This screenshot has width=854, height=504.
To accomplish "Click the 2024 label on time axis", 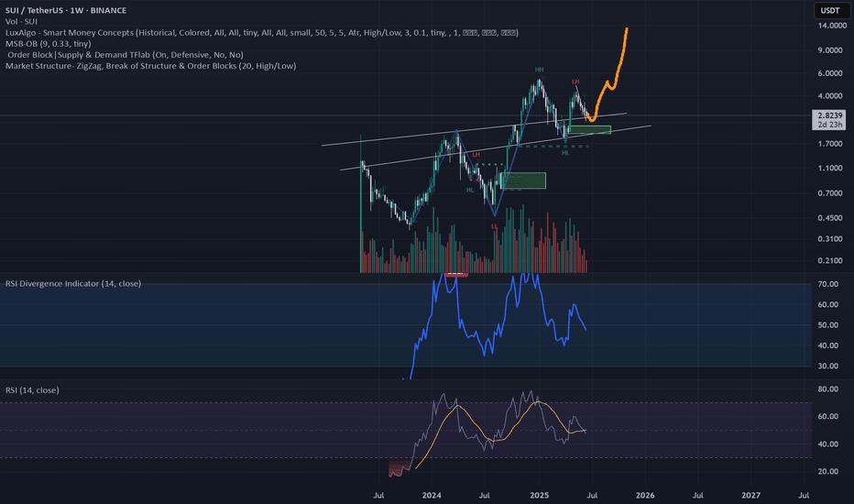I will coord(432,495).
